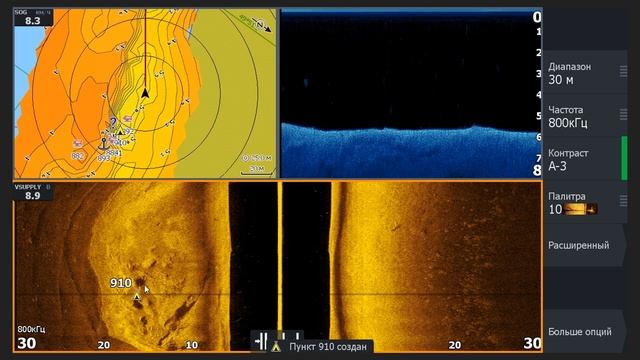640x360 pixels.
Task: Open the Расширенный advanced submenu
Action: tap(585, 245)
